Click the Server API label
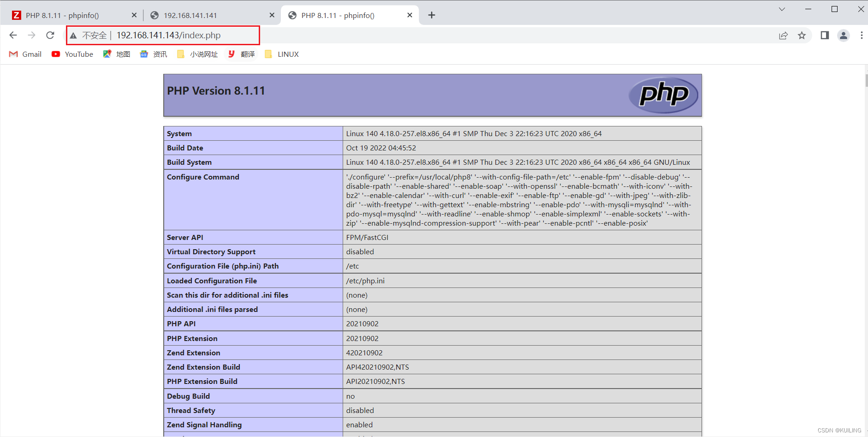 pyautogui.click(x=185, y=238)
